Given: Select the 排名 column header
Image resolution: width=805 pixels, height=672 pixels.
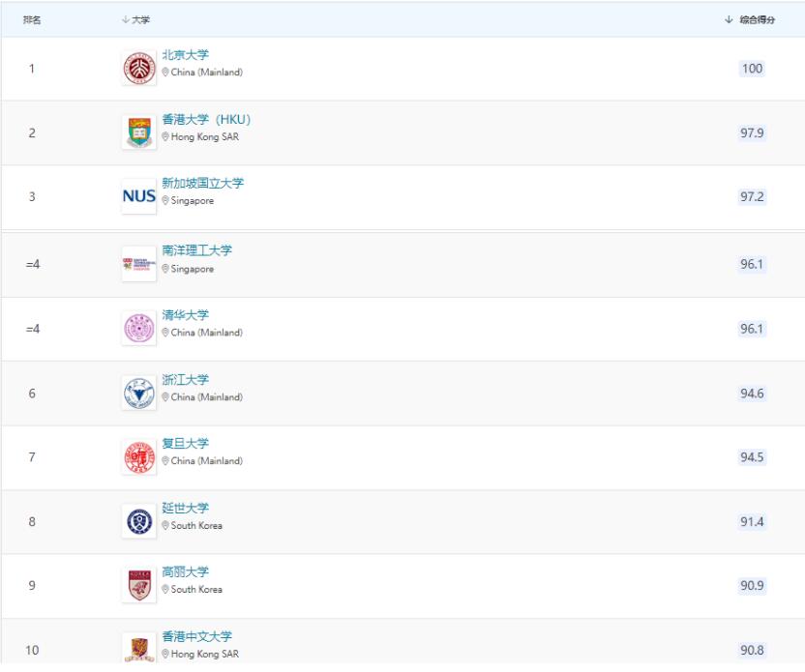Looking at the screenshot, I should [32, 19].
